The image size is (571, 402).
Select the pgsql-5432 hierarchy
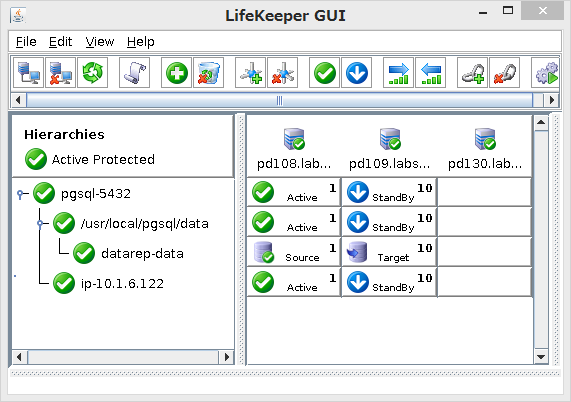coord(96,193)
